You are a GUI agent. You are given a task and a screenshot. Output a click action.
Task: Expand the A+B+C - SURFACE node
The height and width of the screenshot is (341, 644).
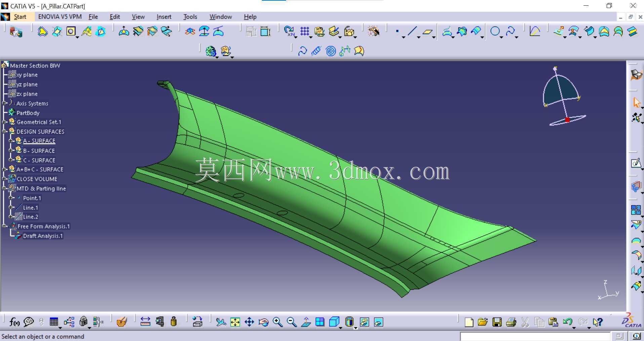pyautogui.click(x=4, y=169)
